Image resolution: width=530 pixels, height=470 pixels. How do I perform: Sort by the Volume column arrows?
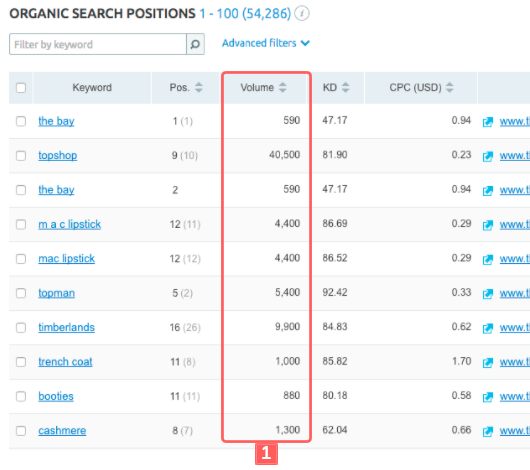[x=283, y=88]
